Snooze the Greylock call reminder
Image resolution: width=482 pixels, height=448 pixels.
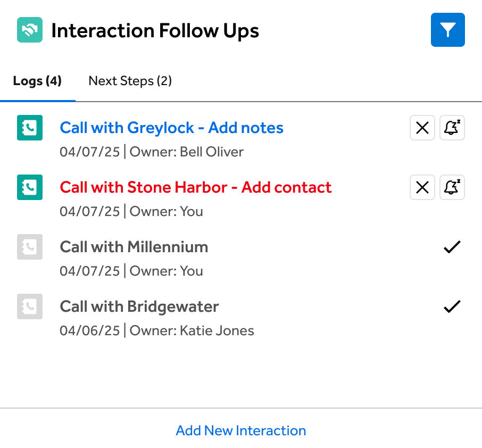452,128
